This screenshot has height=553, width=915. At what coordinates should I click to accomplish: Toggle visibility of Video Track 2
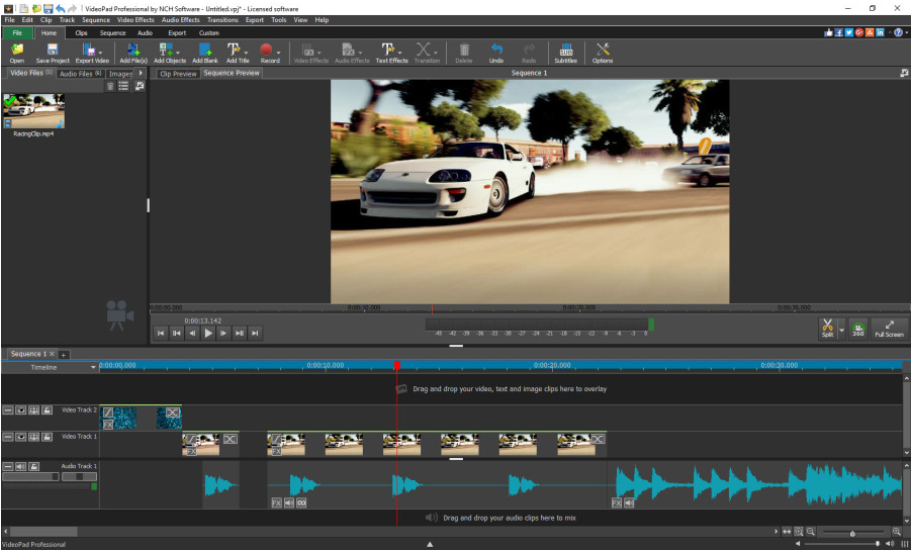click(x=21, y=410)
